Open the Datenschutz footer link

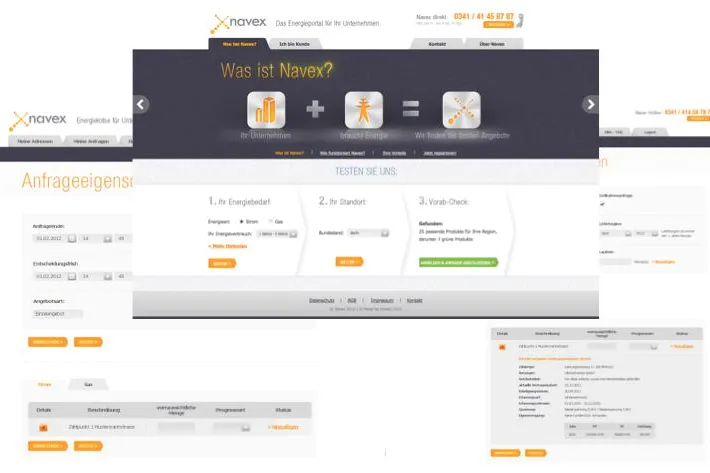(321, 301)
